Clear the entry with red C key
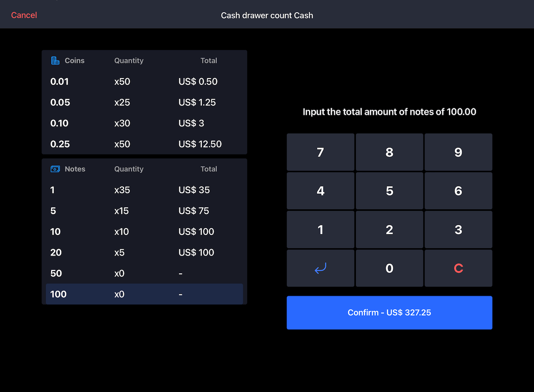 point(458,268)
